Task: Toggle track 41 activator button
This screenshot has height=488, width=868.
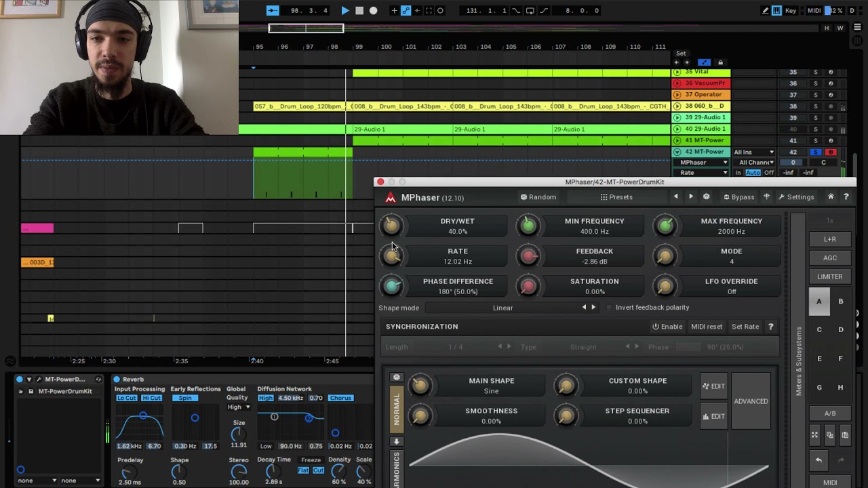Action: click(x=793, y=140)
